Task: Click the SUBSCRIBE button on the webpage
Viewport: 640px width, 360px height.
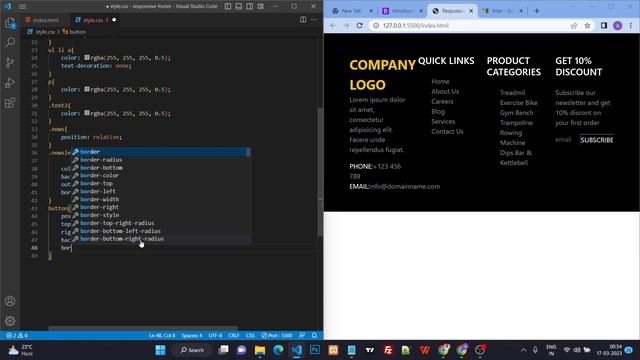Action: tap(597, 140)
